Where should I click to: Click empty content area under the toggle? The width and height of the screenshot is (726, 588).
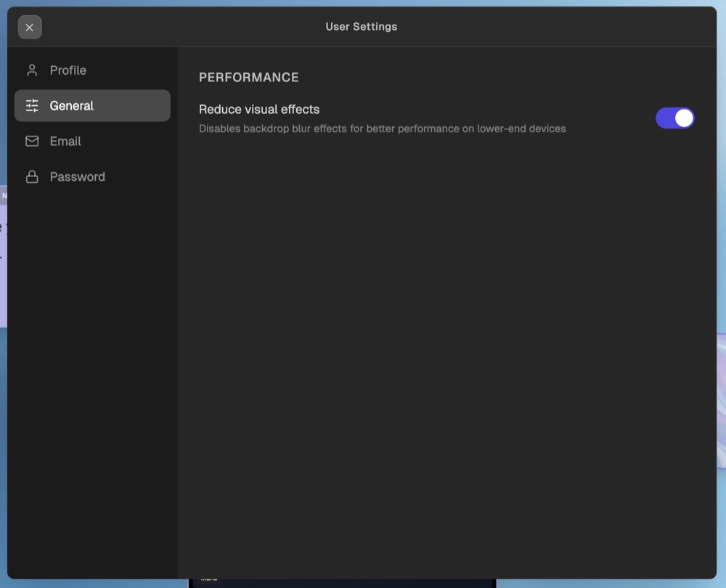(446, 327)
